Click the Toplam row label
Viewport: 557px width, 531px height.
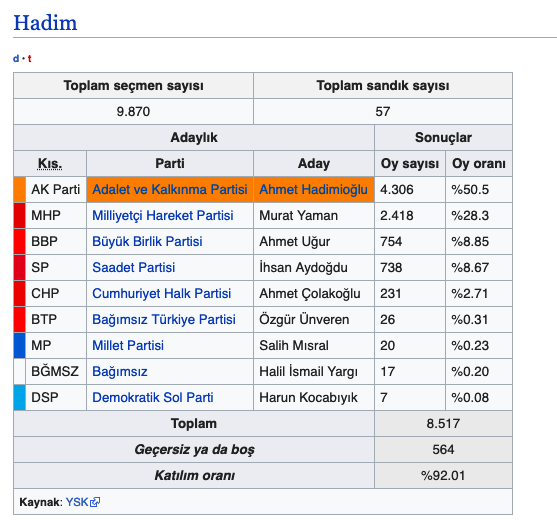[194, 423]
